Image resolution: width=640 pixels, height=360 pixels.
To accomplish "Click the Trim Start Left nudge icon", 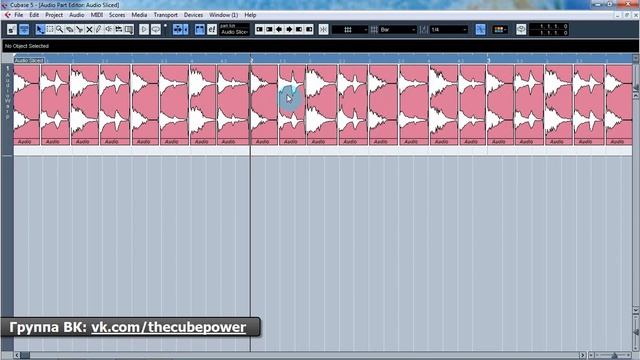I will coord(260,29).
